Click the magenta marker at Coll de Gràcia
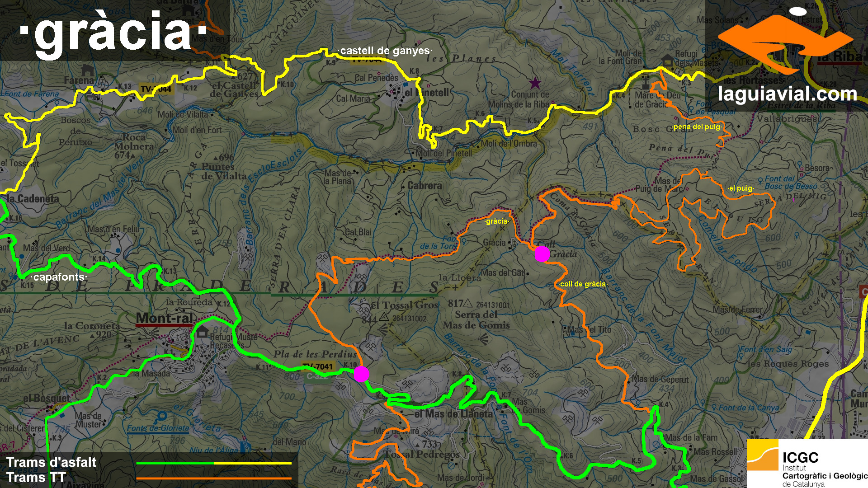Image resolution: width=868 pixels, height=488 pixels. click(542, 253)
